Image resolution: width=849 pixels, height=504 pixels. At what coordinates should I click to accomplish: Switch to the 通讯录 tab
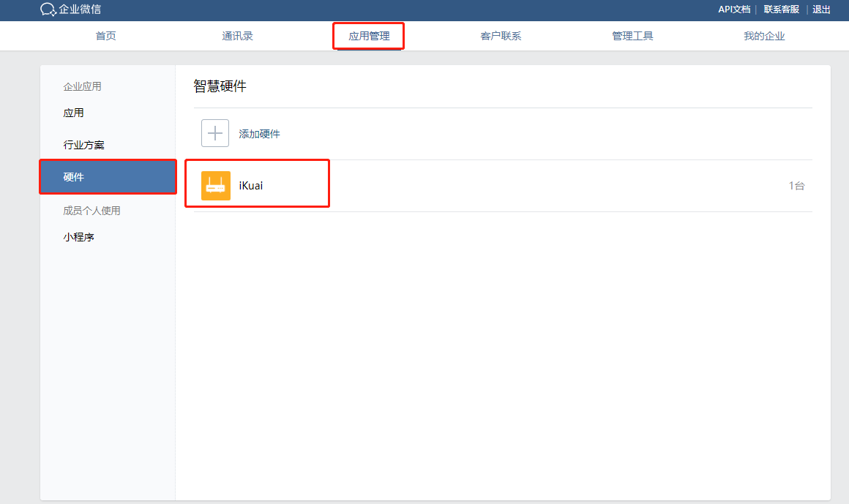coord(237,37)
